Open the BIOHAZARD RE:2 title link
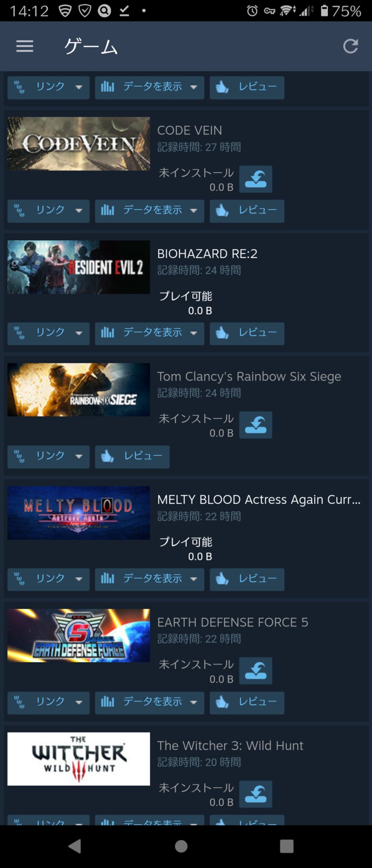 (x=207, y=253)
